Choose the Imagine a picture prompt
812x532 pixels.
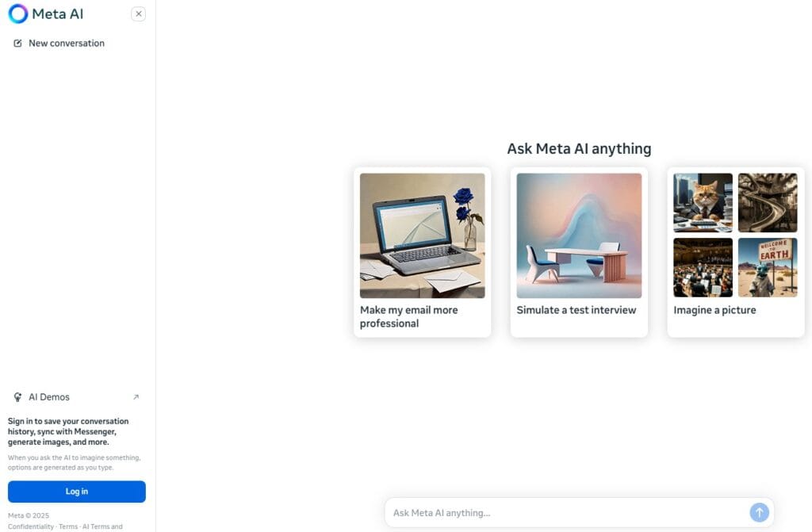(714, 310)
